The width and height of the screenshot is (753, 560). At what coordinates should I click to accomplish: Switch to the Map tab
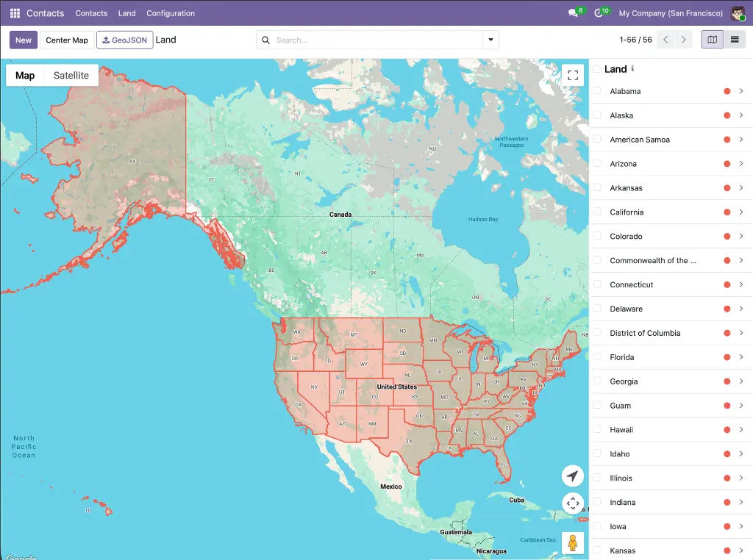[x=25, y=76]
